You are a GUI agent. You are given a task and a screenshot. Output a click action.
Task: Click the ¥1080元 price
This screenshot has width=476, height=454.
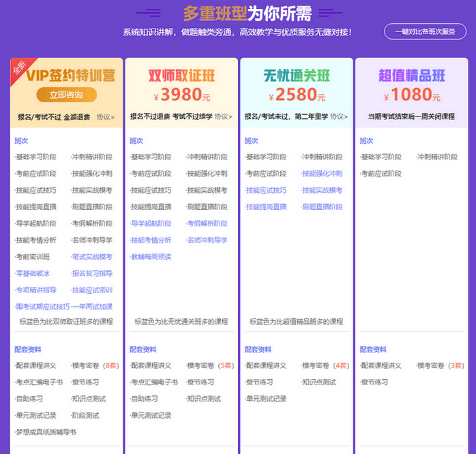pos(411,95)
